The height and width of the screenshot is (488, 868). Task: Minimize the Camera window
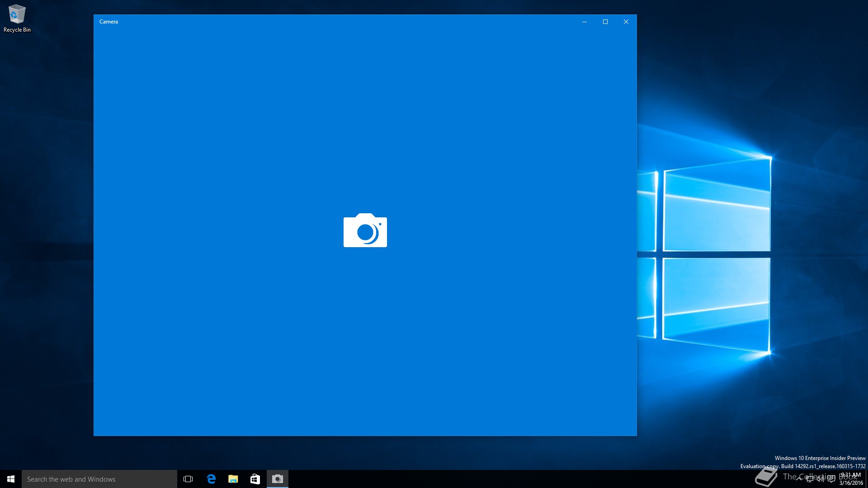click(x=585, y=22)
